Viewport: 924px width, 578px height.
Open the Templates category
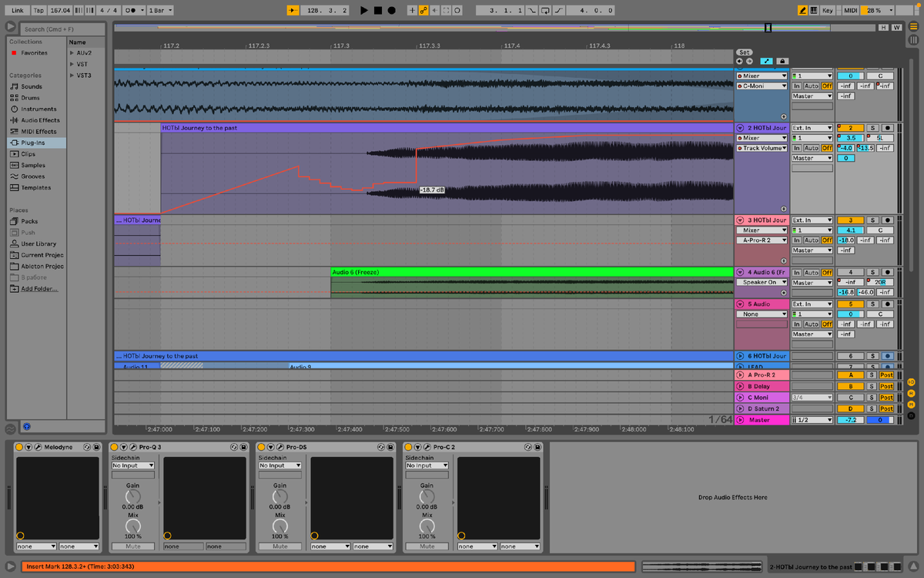pyautogui.click(x=35, y=187)
